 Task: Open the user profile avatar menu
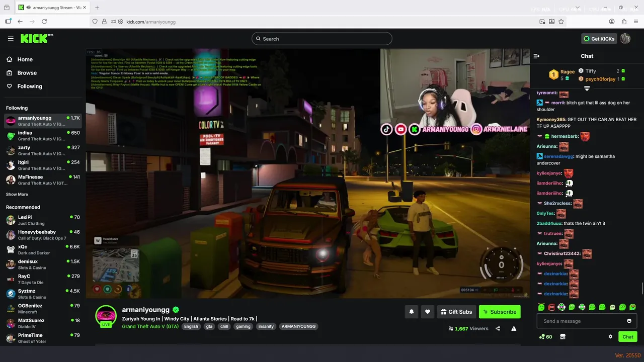(625, 39)
